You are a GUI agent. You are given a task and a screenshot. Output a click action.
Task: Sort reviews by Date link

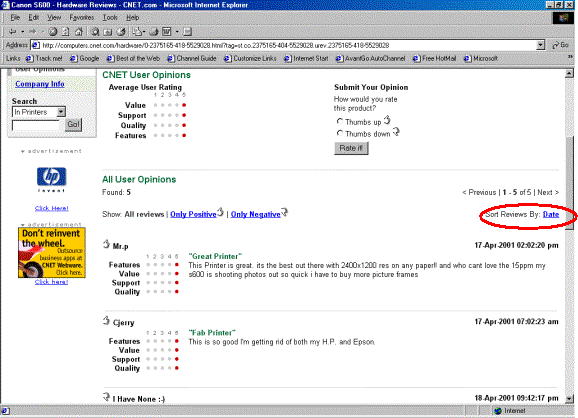click(x=551, y=214)
